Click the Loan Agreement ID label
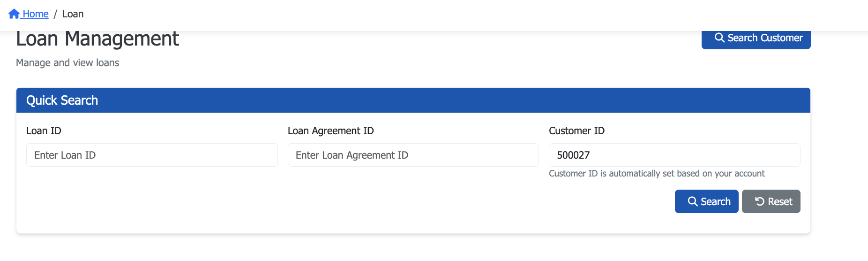 [x=330, y=131]
